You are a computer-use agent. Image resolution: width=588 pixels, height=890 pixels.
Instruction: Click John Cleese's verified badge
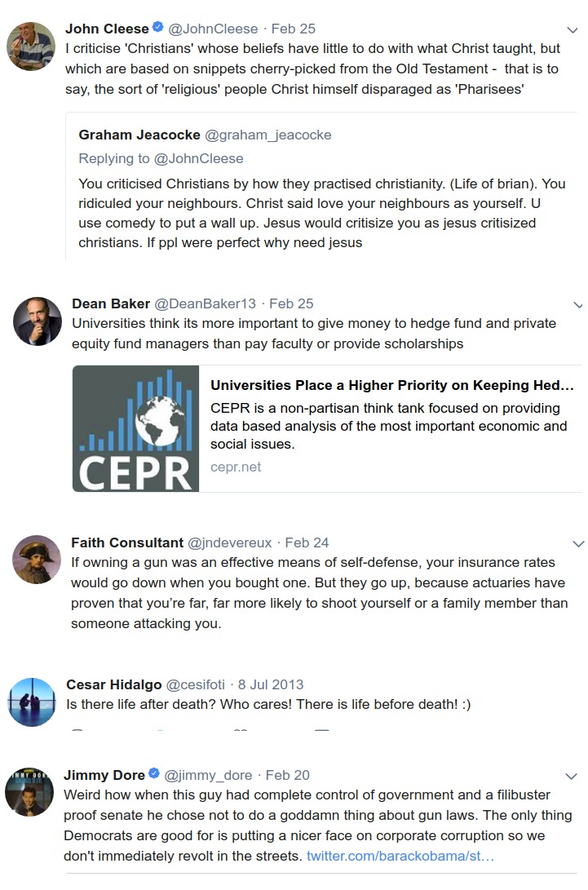coord(157,29)
